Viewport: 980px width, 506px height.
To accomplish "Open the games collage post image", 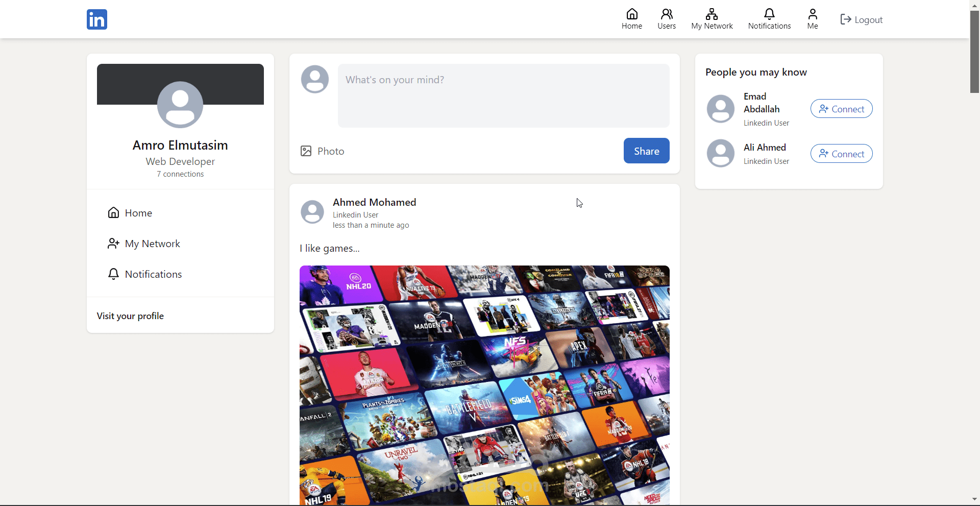I will pos(484,385).
